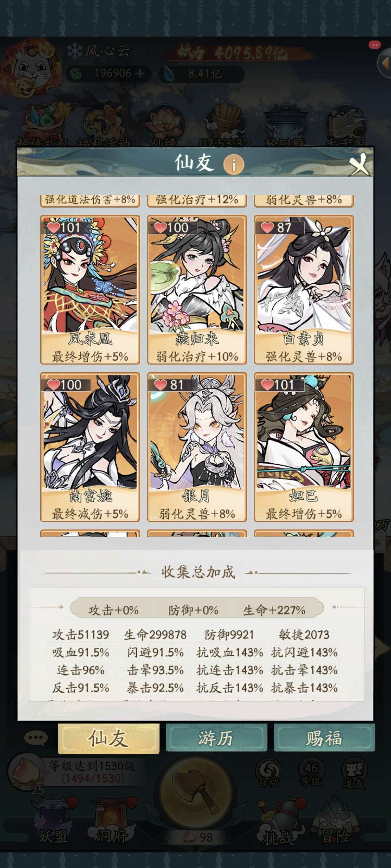Open the 仙友 info icon

[234, 165]
